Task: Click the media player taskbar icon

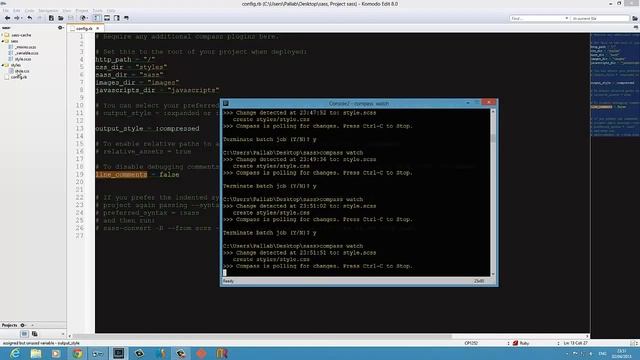Action: (x=56, y=353)
